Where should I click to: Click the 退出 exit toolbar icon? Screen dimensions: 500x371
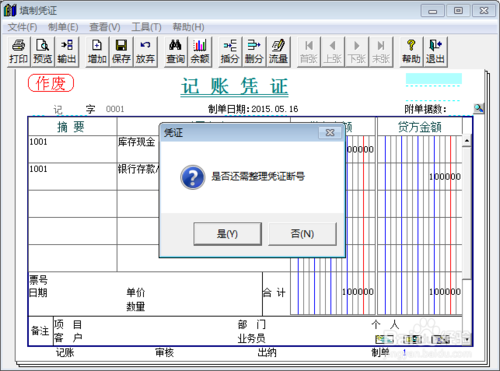435,52
